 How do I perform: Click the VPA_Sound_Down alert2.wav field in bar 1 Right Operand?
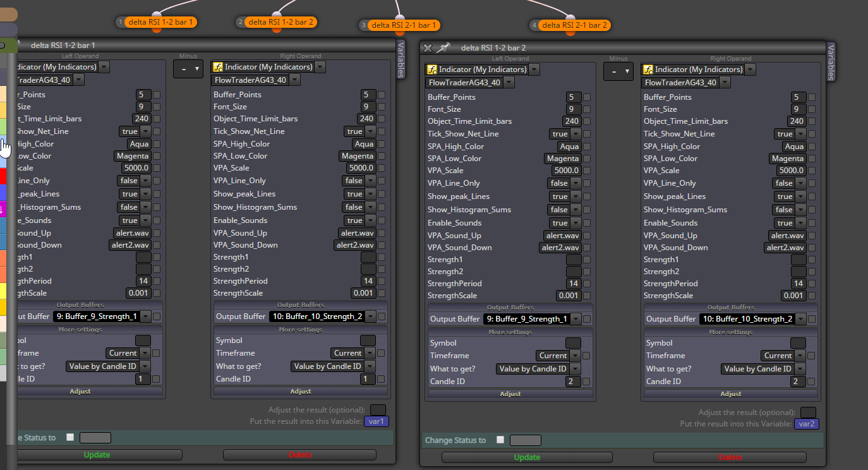[x=356, y=245]
